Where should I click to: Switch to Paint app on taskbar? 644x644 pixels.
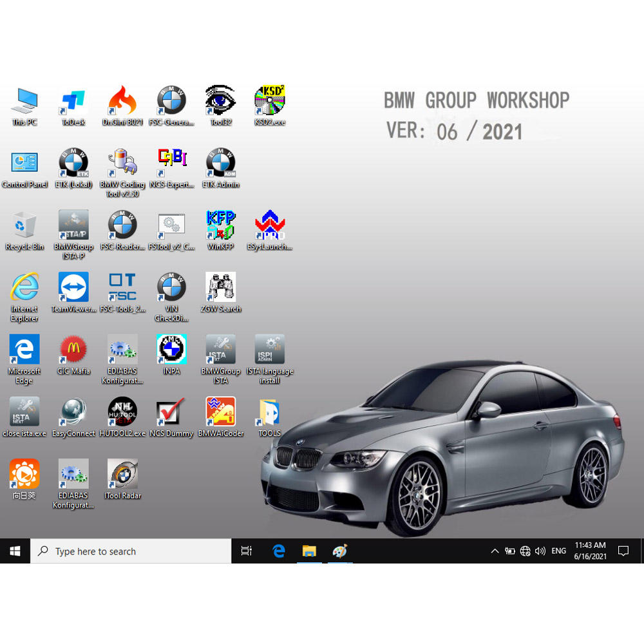coord(340,551)
